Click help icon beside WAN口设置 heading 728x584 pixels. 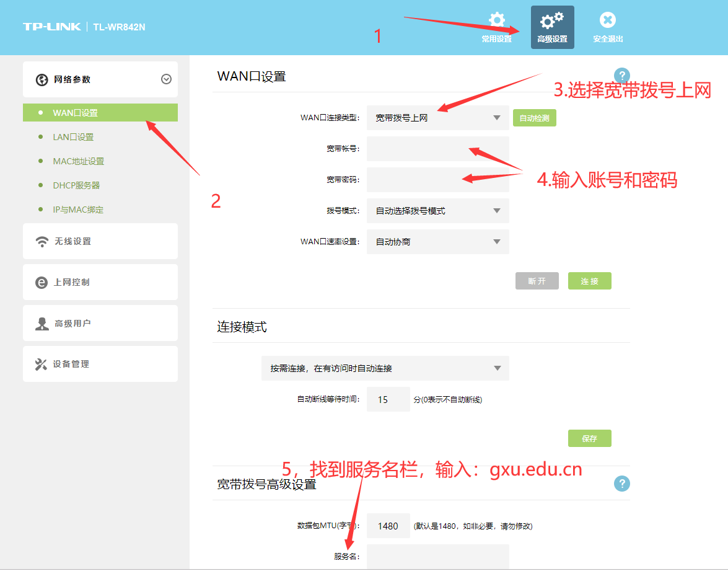click(621, 76)
